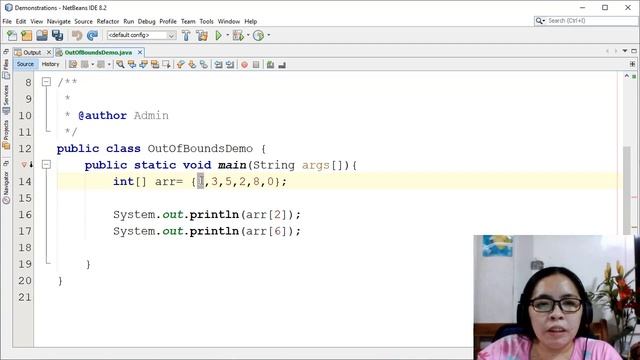Open the editor tabs list dropdown arrow
Screen dimensions: 640x360
[x=625, y=51]
